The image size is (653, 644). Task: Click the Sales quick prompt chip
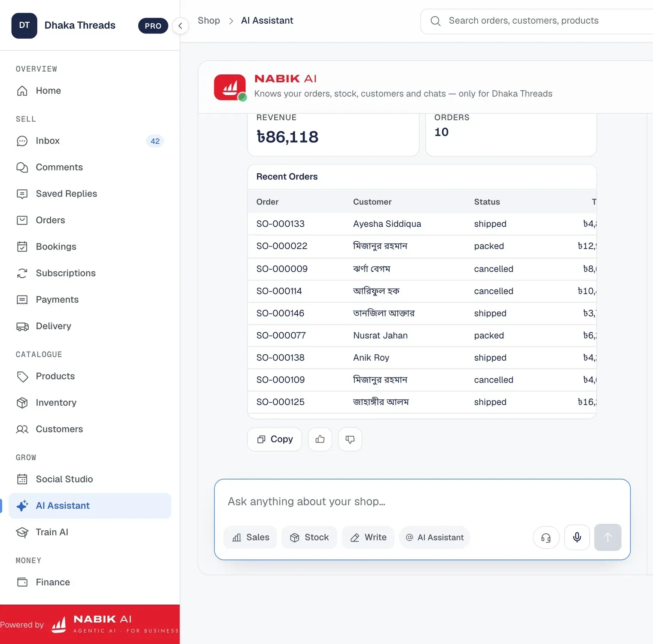click(250, 538)
